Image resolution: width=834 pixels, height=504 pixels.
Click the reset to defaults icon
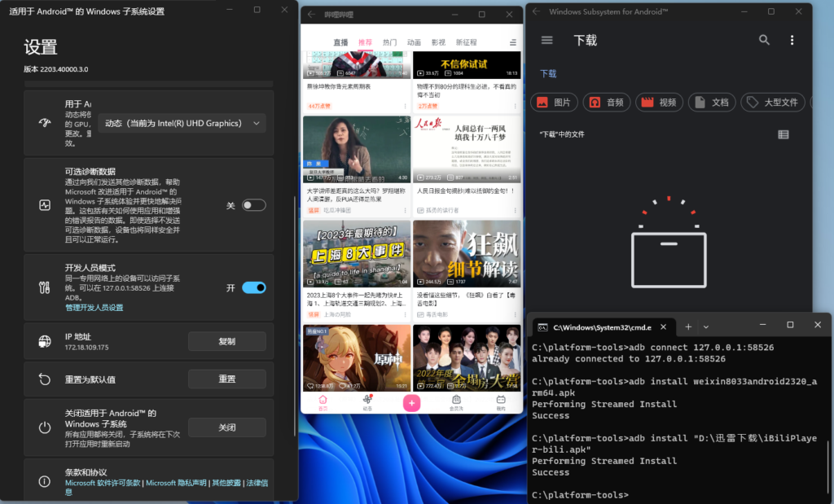pyautogui.click(x=45, y=379)
